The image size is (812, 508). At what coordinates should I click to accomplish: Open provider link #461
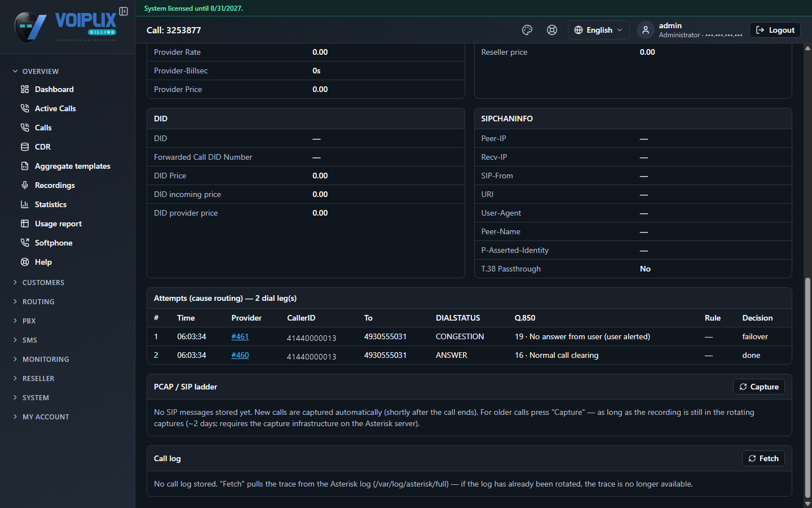[x=240, y=336]
